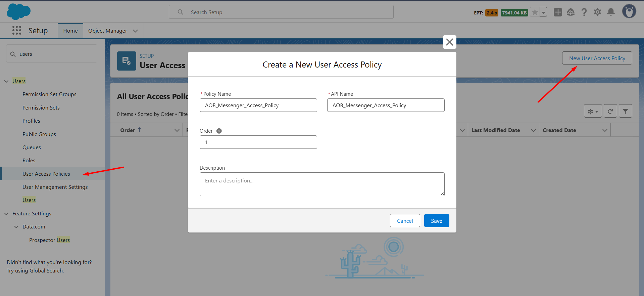The height and width of the screenshot is (296, 644).
Task: Switch to the Home tab
Action: [70, 31]
